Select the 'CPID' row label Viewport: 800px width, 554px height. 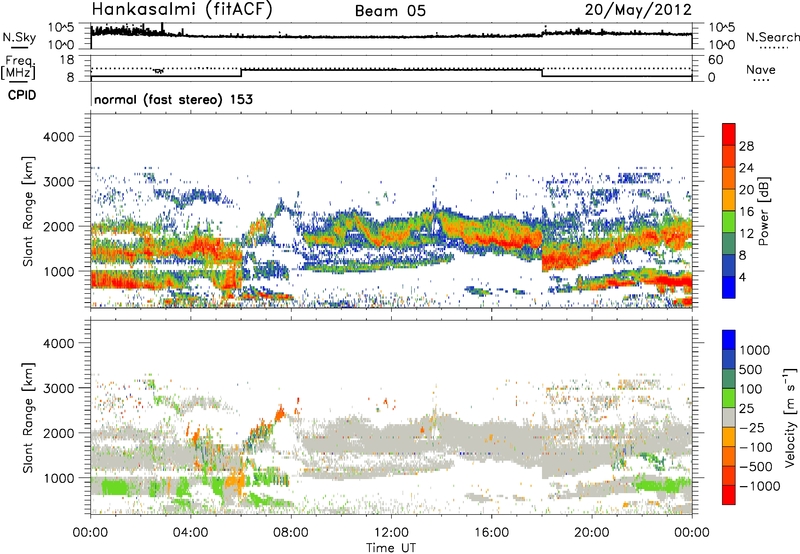[22, 95]
